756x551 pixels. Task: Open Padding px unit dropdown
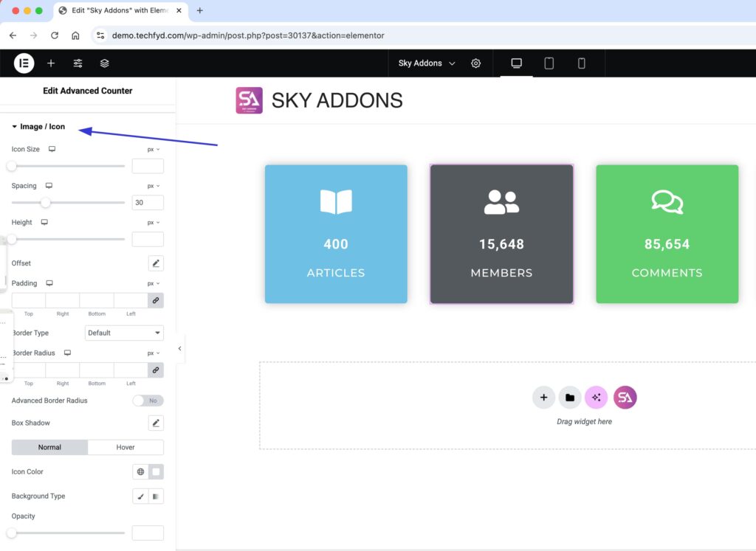[154, 284]
